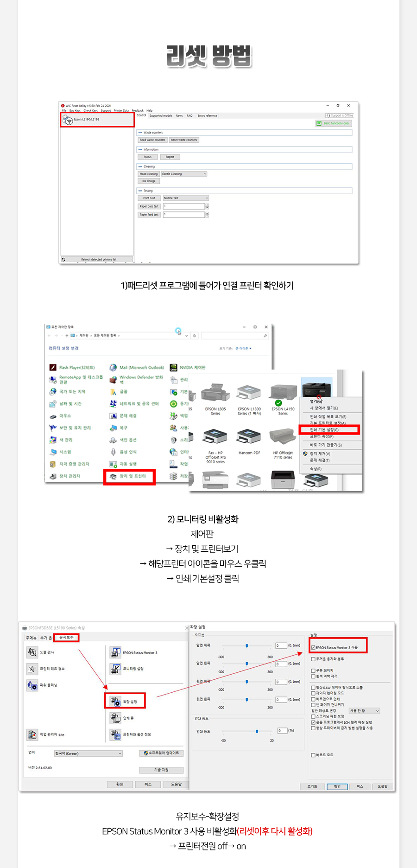The width and height of the screenshot is (417, 868).
Task: Select the HP Officejet 7110 series printer
Action: point(283,444)
